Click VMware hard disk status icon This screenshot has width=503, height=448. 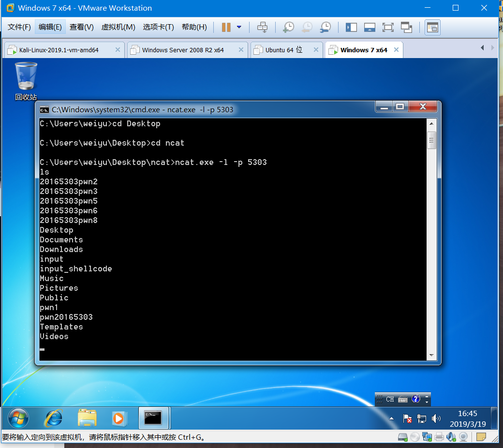coord(402,437)
